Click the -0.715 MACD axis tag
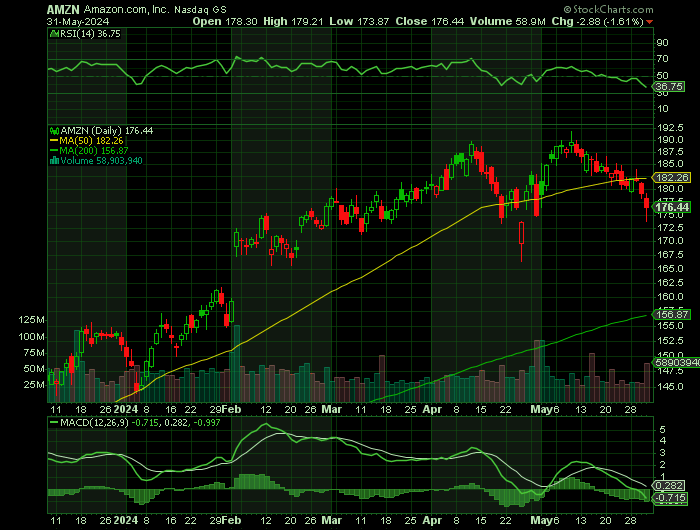700x530 pixels. point(669,498)
